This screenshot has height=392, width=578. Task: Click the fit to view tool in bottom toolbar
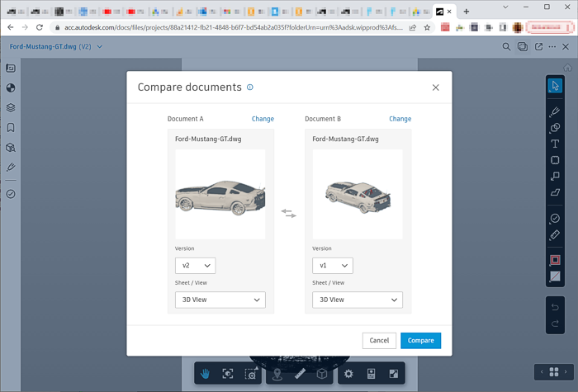(228, 374)
